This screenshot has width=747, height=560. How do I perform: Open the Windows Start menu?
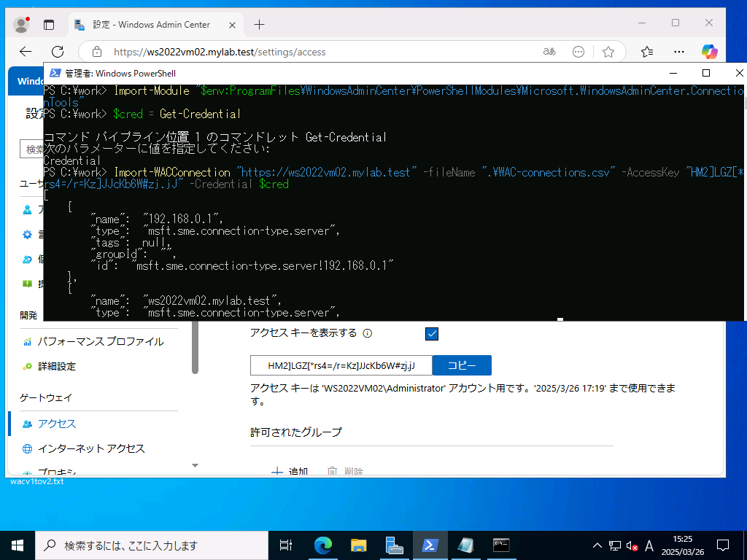point(18,545)
